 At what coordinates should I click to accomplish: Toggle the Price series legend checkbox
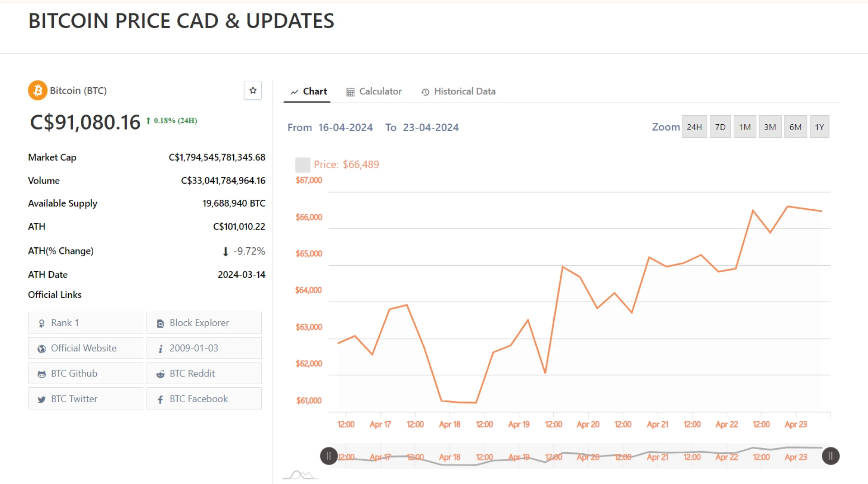click(302, 164)
